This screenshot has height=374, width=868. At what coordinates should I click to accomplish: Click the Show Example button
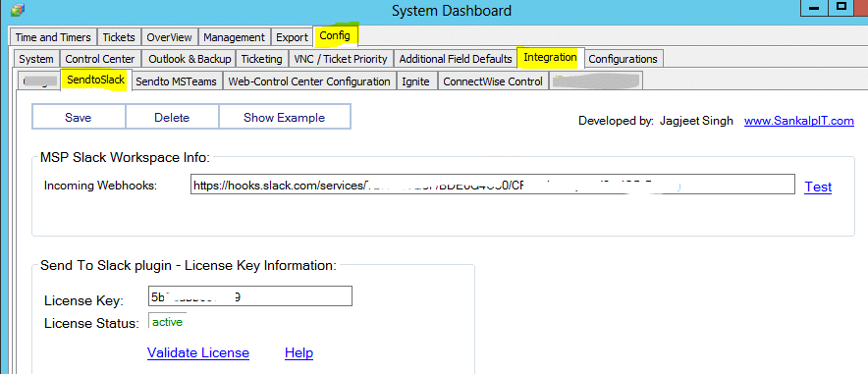tap(284, 117)
